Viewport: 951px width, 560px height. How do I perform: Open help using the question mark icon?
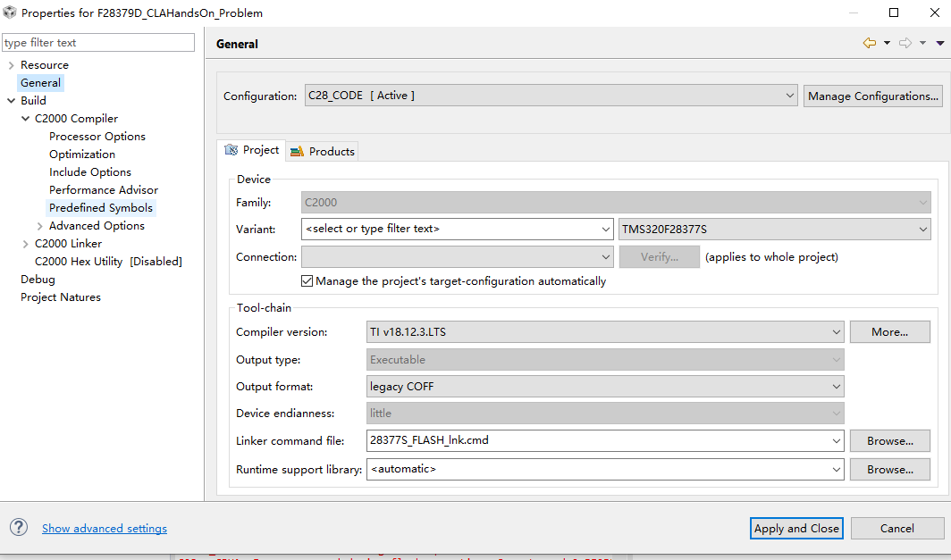coord(19,528)
